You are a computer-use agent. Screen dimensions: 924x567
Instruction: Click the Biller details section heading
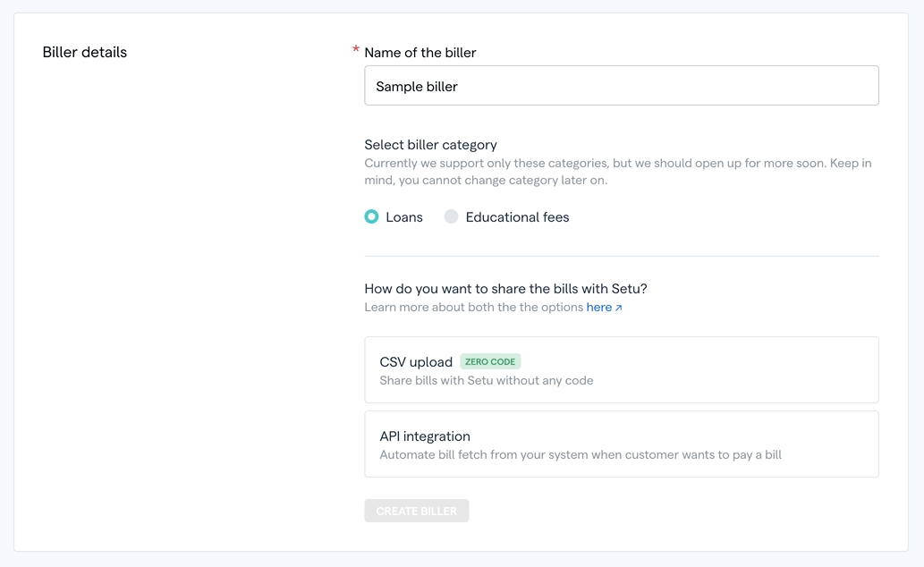point(83,52)
